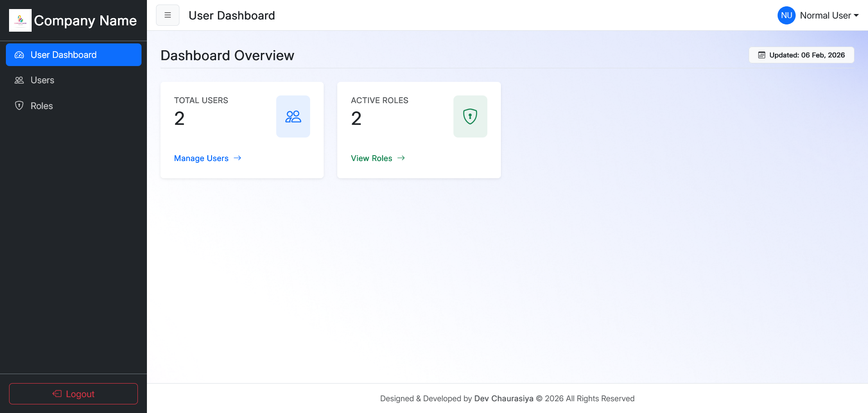This screenshot has width=868, height=413.
Task: Open the View Roles link
Action: 371,158
